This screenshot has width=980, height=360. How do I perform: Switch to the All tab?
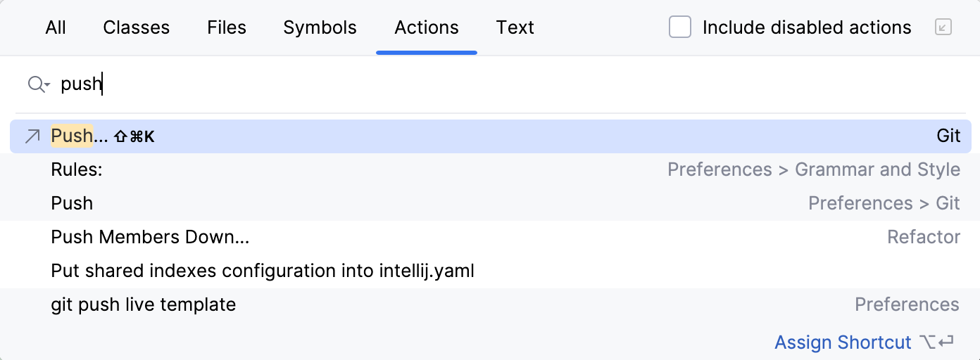(56, 27)
